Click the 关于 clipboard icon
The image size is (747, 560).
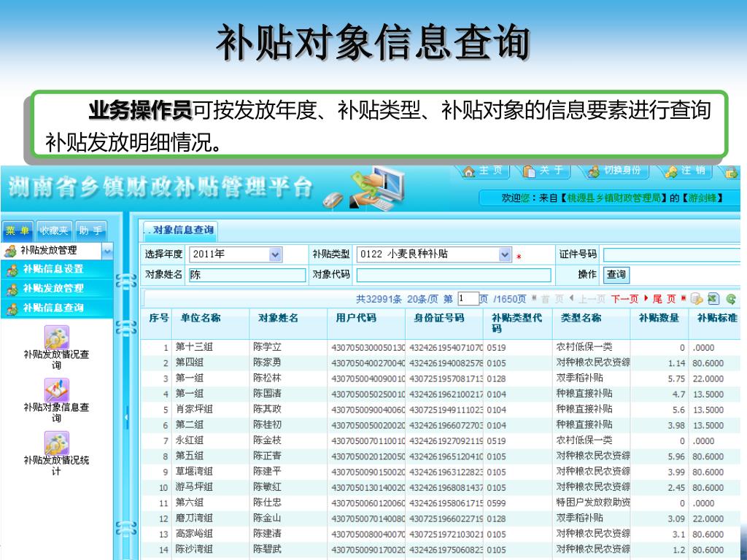529,171
